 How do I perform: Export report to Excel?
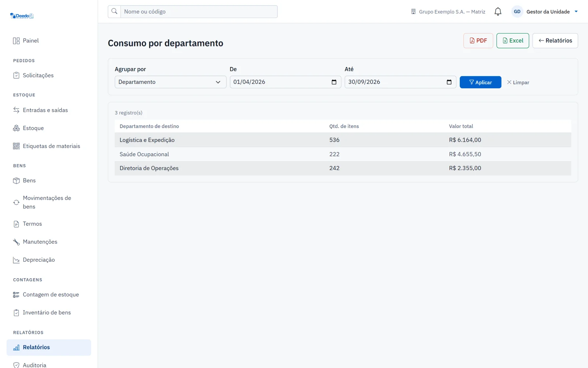click(x=513, y=40)
